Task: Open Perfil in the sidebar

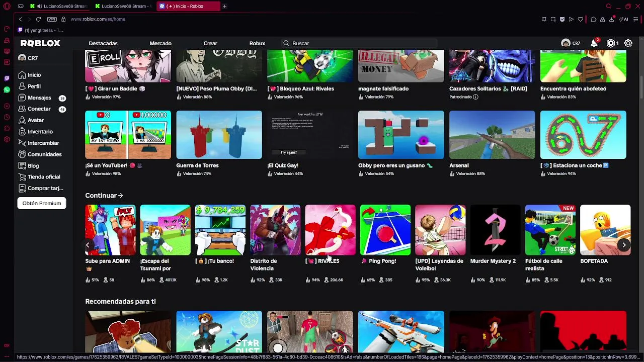Action: 30,86
